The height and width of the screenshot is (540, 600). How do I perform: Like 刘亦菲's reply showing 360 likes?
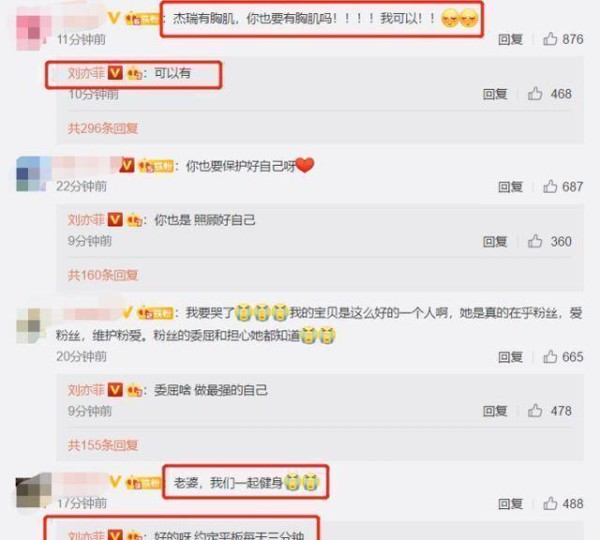tap(535, 241)
